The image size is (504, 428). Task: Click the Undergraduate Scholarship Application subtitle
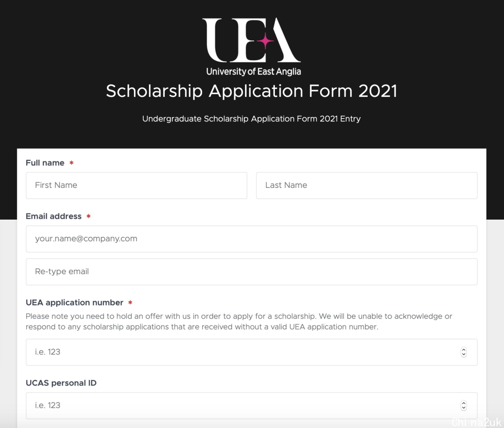point(252,119)
